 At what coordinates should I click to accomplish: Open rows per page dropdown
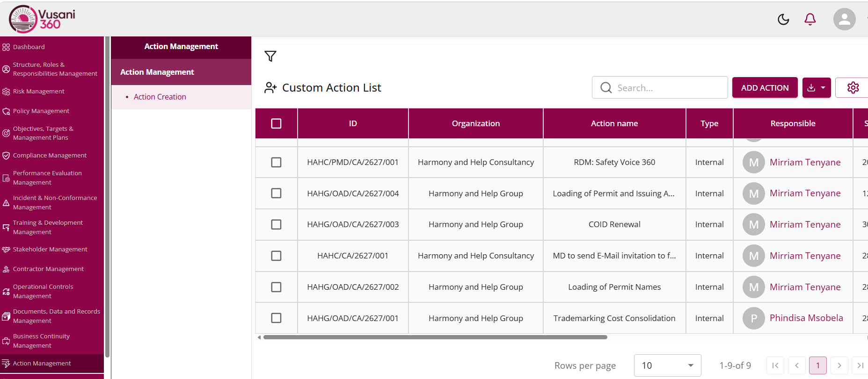(667, 365)
